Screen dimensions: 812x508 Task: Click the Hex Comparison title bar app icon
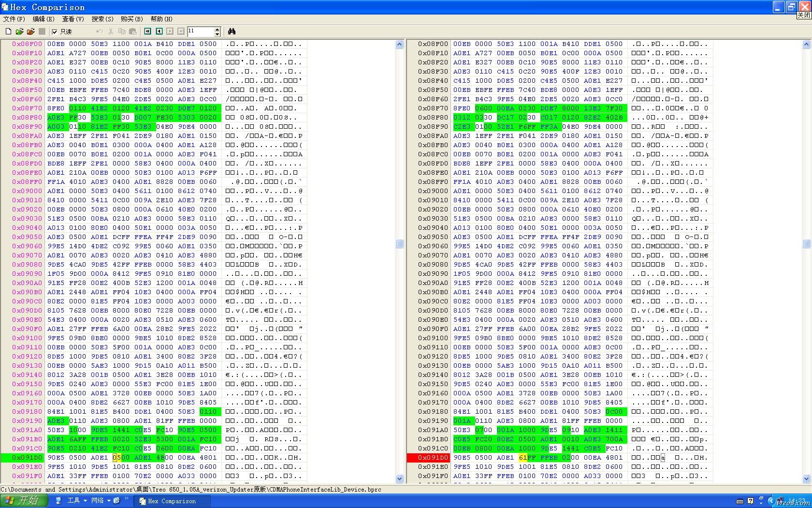(x=5, y=7)
